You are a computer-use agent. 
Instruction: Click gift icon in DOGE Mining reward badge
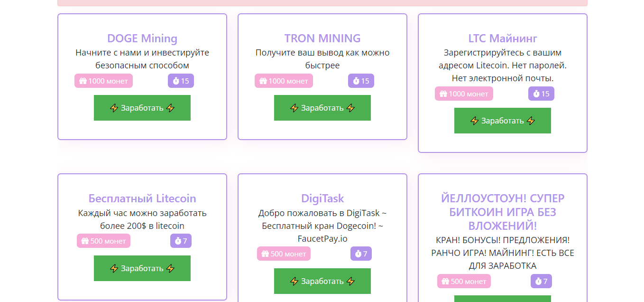tap(83, 81)
